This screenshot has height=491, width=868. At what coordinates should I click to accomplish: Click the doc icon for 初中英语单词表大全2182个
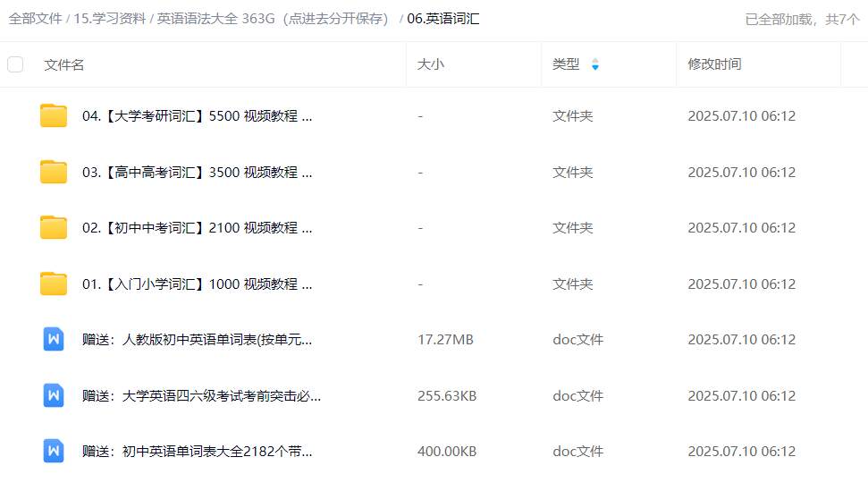tap(54, 452)
